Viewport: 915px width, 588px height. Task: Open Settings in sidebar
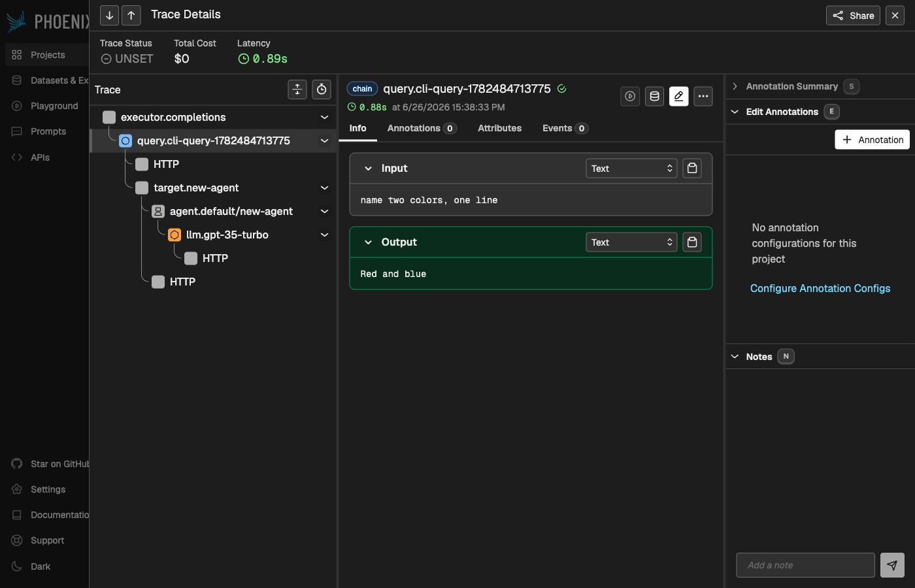pyautogui.click(x=47, y=489)
